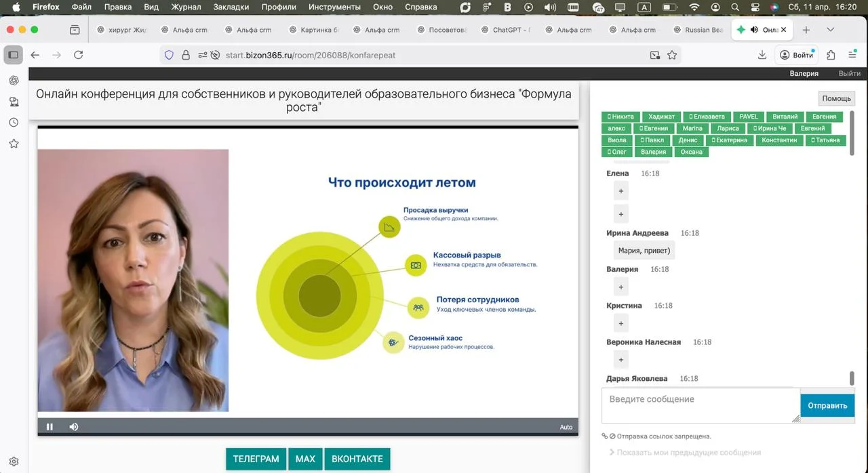The image size is (868, 473).
Task: Go back to the previous page
Action: click(x=35, y=55)
